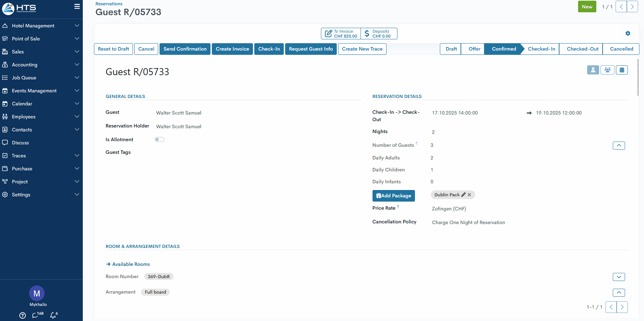The image size is (644, 321).
Task: Open the To Invoice CHF 820.00 stat
Action: coord(341,33)
